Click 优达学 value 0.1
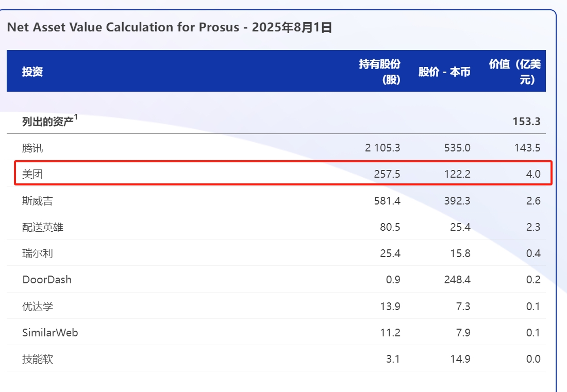567x392 pixels. point(533,306)
